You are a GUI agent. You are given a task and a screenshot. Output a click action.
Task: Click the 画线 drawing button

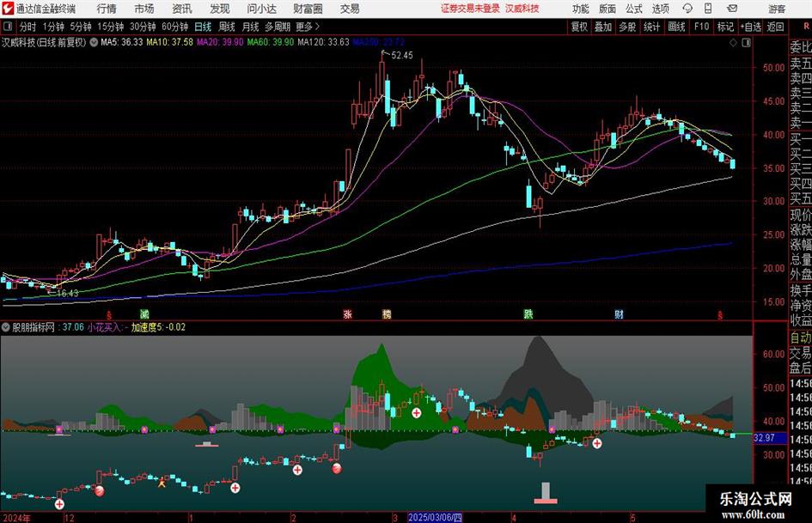coord(677,27)
